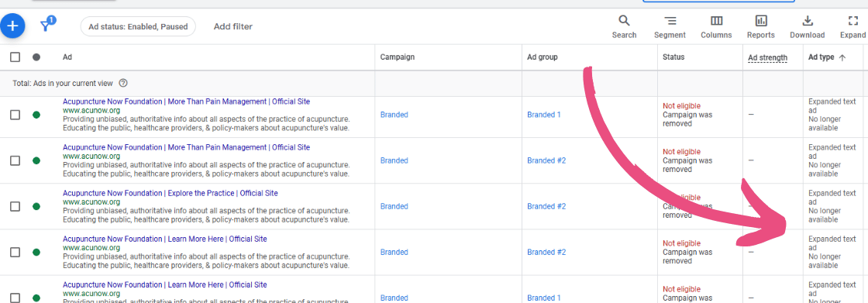The image size is (868, 303).
Task: Open Branded campaign link in first row
Action: (394, 115)
